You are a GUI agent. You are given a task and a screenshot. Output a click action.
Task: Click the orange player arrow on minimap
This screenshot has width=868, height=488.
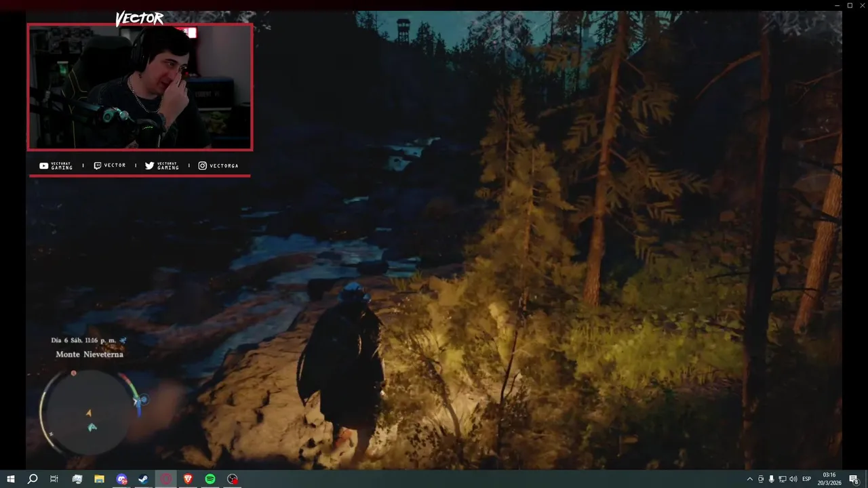coord(89,413)
